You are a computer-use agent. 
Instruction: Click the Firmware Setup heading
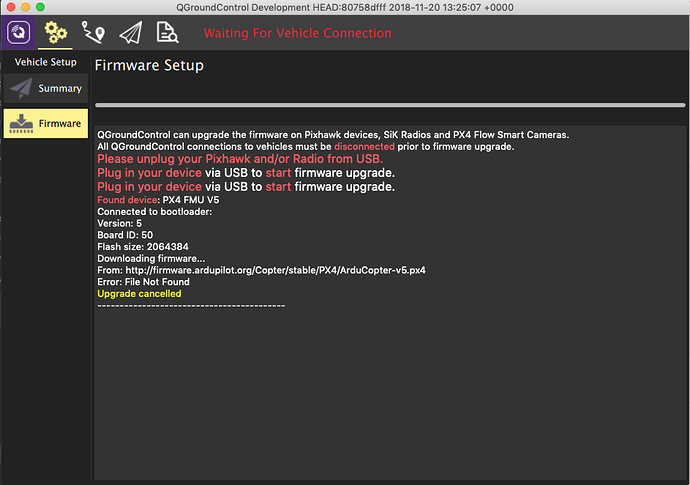(149, 66)
